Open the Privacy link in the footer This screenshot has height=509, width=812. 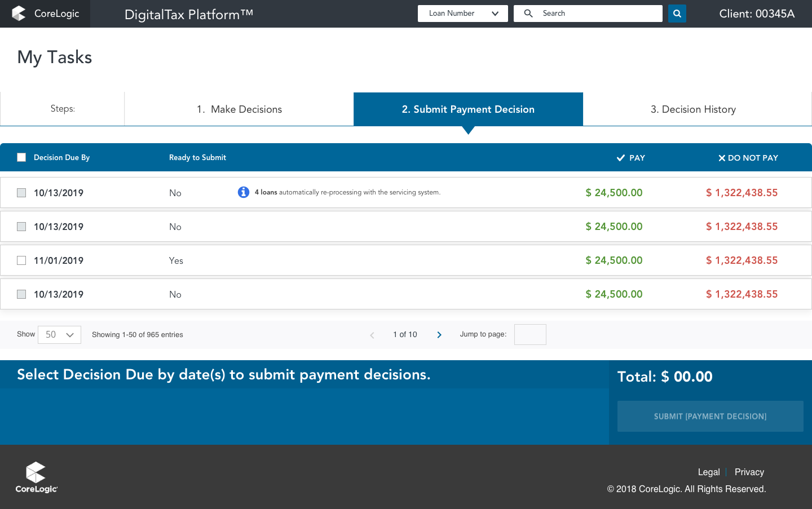(749, 472)
